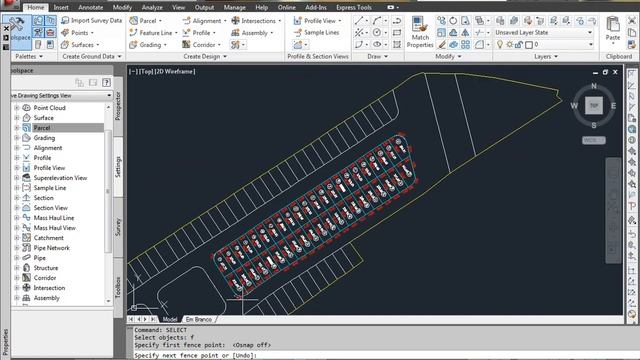
Task: Click the Toolspace help question icon
Action: 106,83
